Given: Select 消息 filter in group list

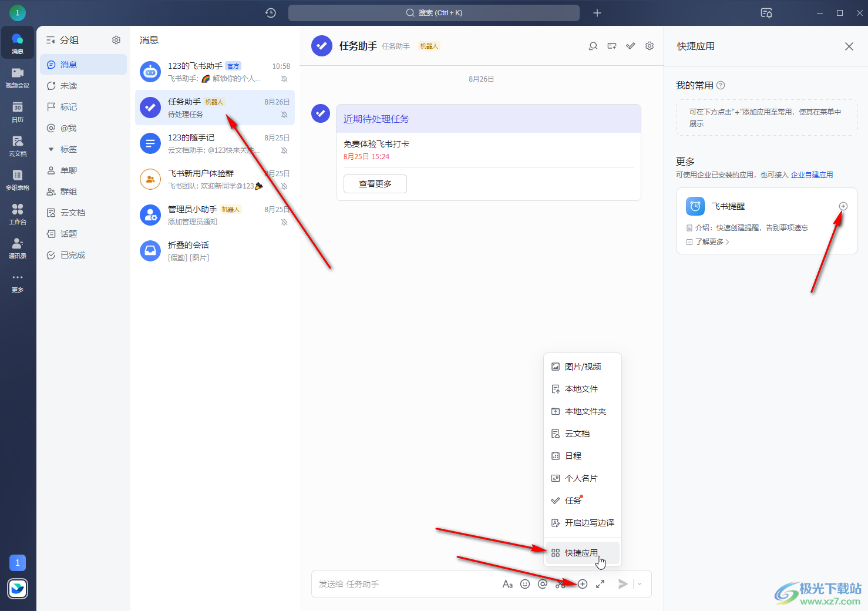Looking at the screenshot, I should click(x=83, y=65).
